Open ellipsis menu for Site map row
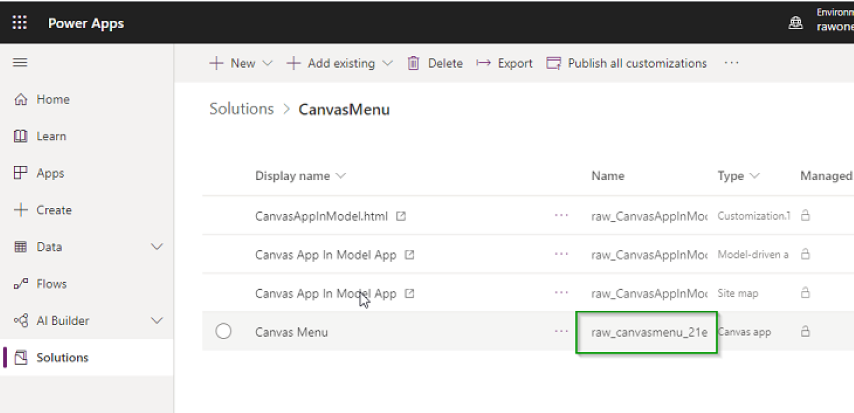854x413 pixels. point(561,293)
